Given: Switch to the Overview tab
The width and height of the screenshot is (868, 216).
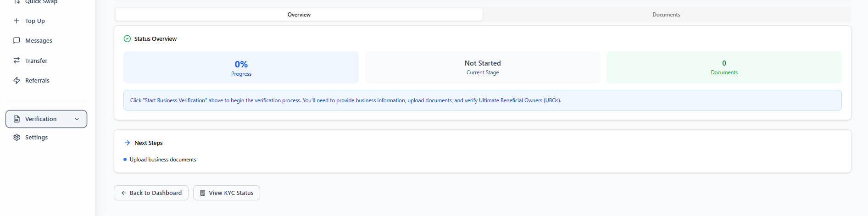Looking at the screenshot, I should point(299,15).
